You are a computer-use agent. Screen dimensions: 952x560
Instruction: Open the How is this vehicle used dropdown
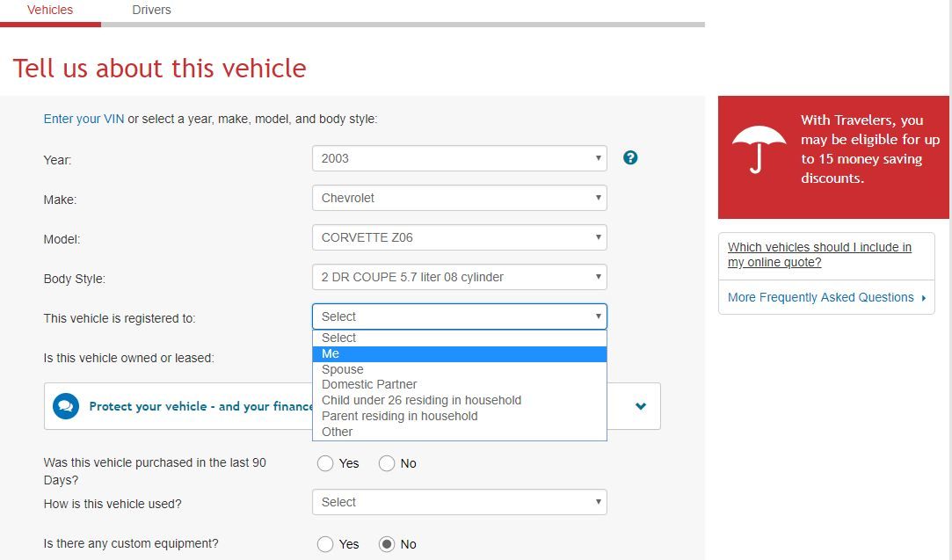pyautogui.click(x=460, y=502)
